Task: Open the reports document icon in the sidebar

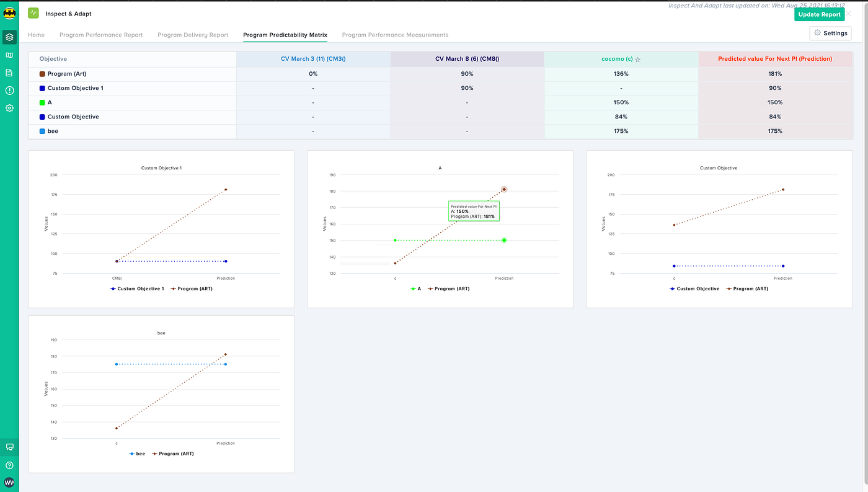Action: pyautogui.click(x=9, y=72)
